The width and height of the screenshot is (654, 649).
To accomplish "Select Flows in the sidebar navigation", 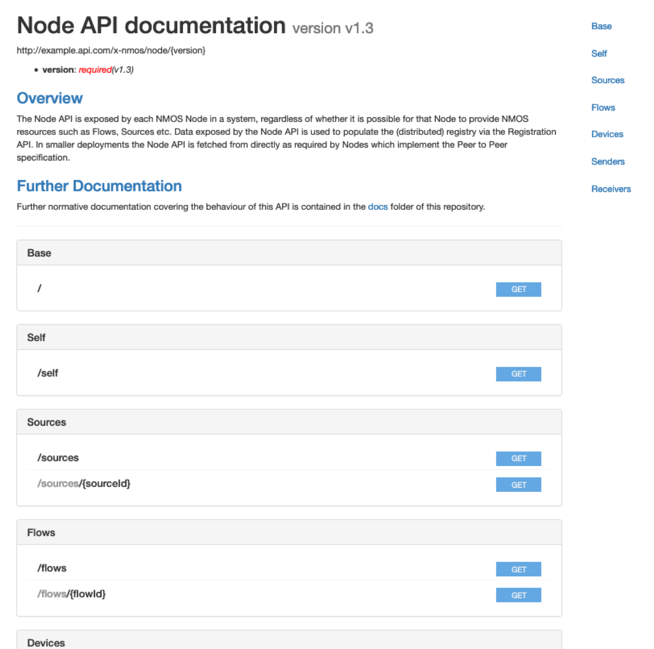I will click(x=603, y=107).
